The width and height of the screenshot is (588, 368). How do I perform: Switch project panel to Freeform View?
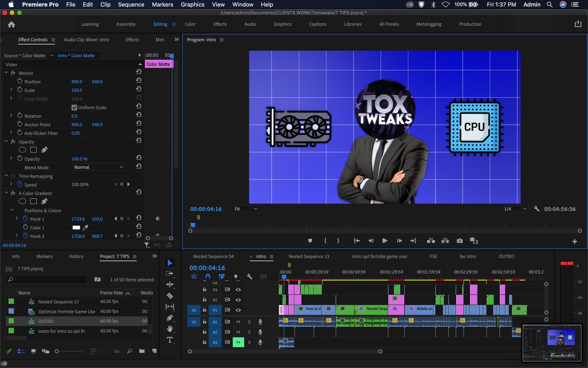tap(45, 351)
